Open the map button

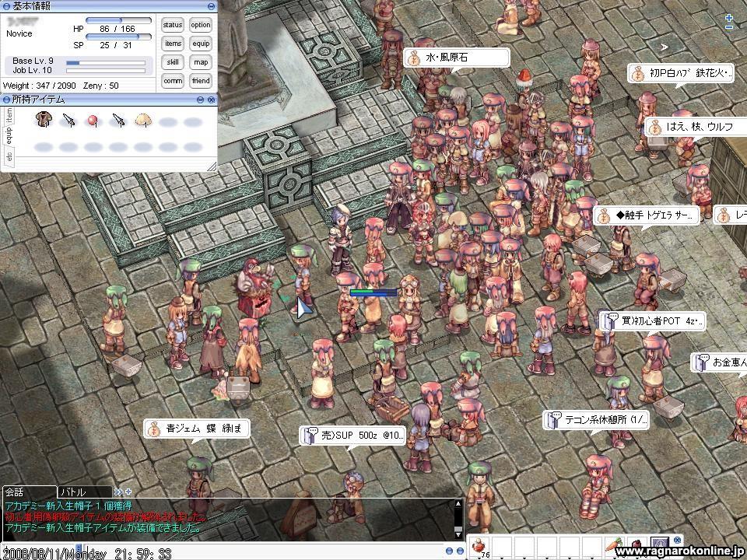[x=201, y=62]
